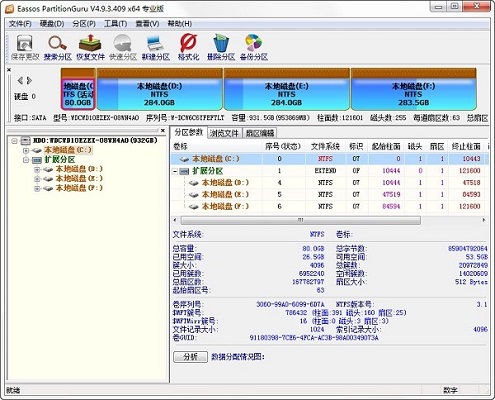
Task: Open the 分区(P) menu
Action: tap(84, 24)
